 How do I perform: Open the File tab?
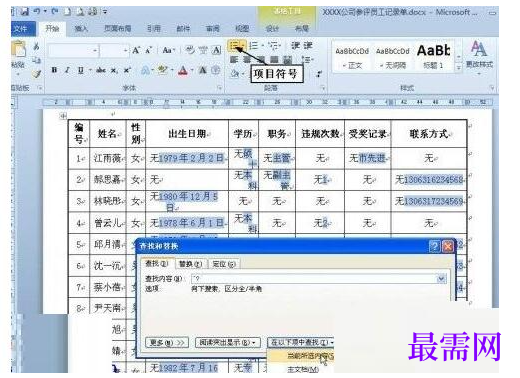pos(22,29)
